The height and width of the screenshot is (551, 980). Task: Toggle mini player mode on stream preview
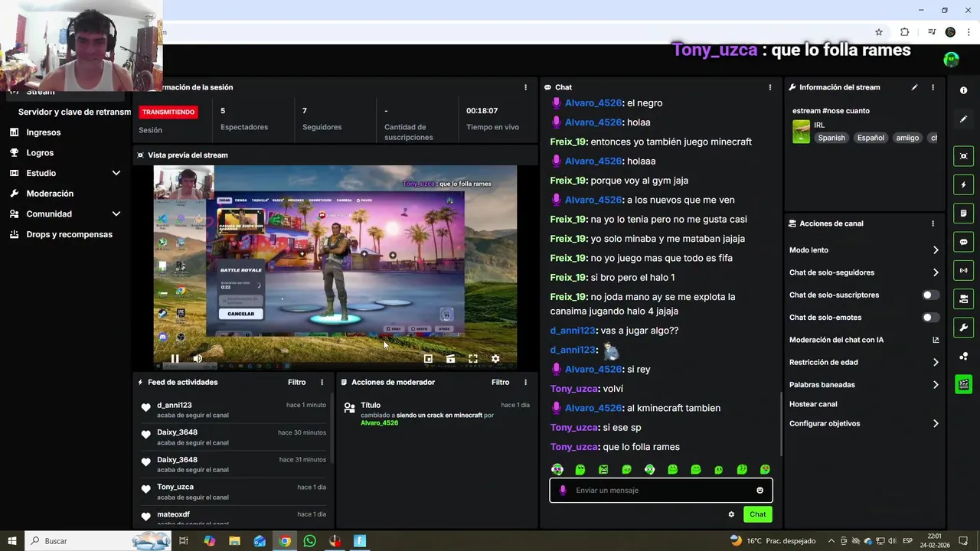428,358
